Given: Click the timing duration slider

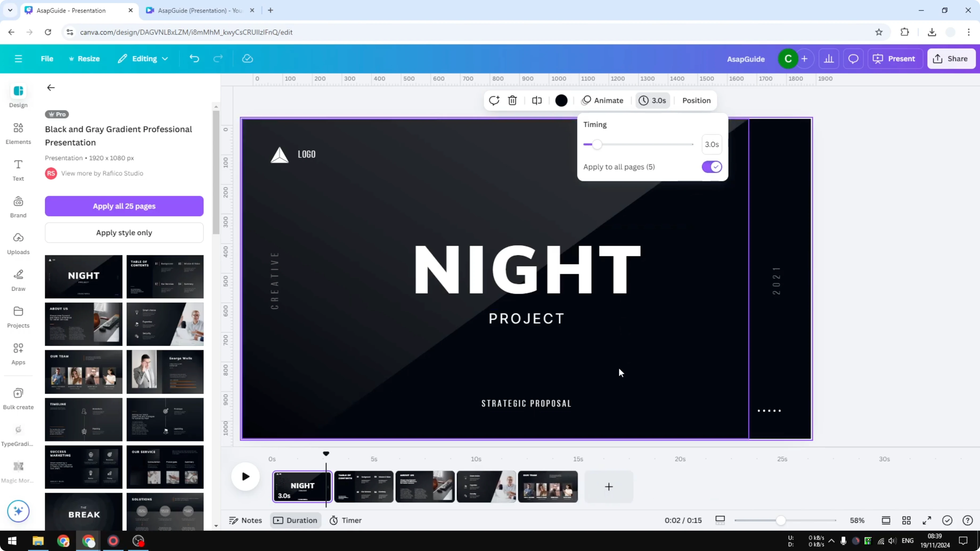Looking at the screenshot, I should point(597,145).
